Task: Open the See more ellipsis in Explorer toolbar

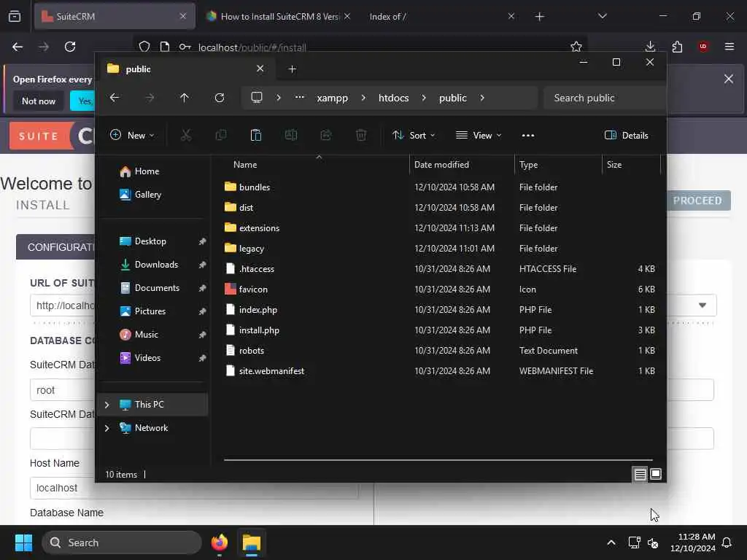Action: click(528, 135)
